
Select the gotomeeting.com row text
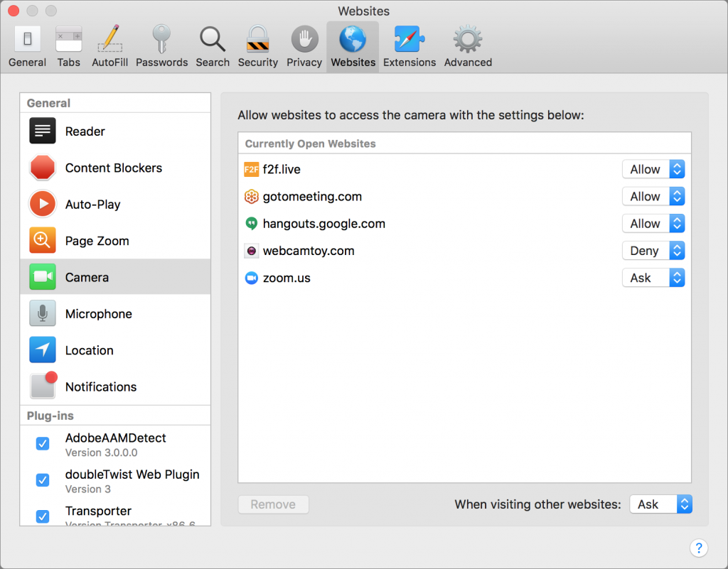[312, 197]
